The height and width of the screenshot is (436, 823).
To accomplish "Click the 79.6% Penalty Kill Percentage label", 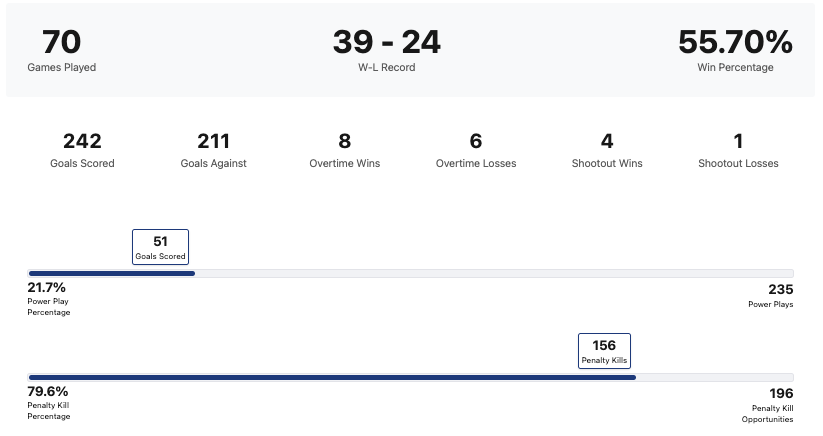I will click(x=48, y=402).
